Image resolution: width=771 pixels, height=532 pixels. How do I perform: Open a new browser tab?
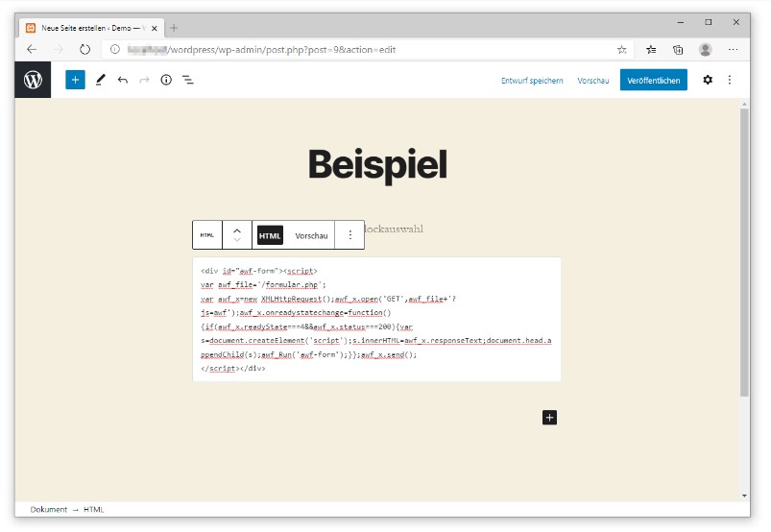pos(174,28)
